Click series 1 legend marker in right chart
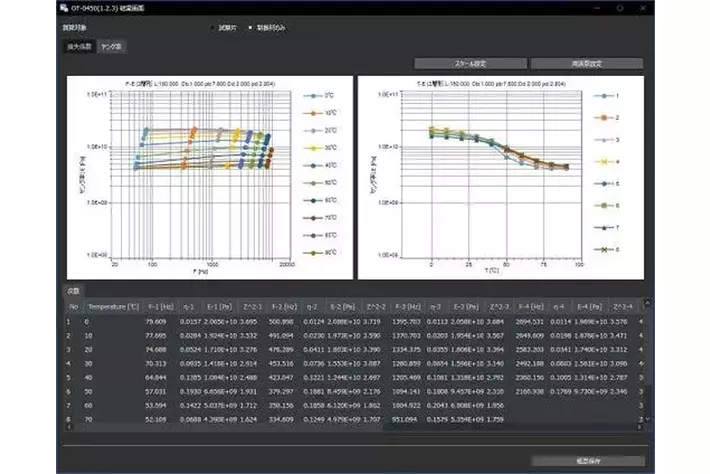This screenshot has height=474, width=710. pyautogui.click(x=601, y=96)
